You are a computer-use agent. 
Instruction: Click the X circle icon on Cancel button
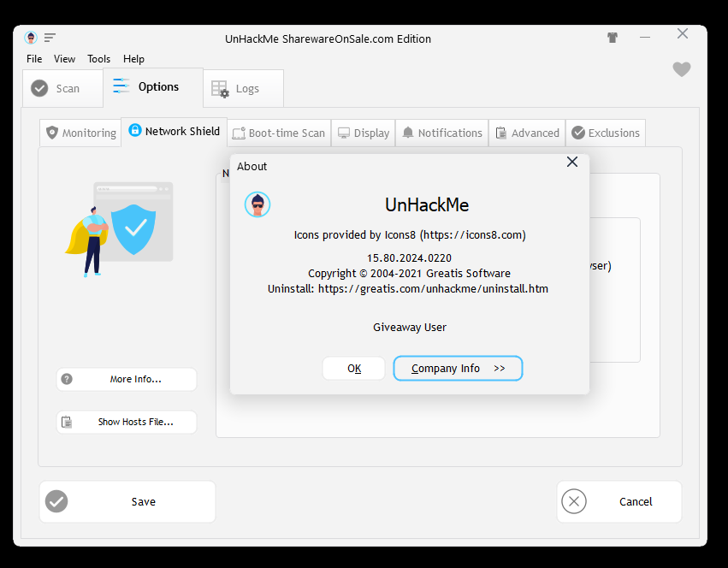point(574,501)
